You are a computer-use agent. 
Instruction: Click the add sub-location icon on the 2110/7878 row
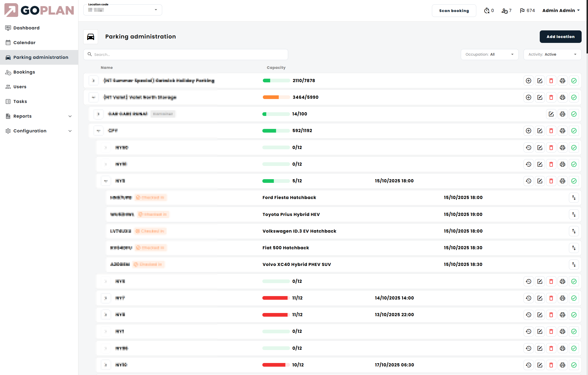528,81
